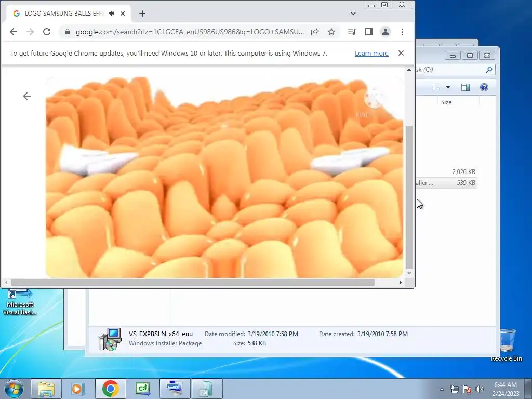Viewport: 532px width, 399px height.
Task: Click horizontal scrollbar's right arrow
Action: pos(401,282)
